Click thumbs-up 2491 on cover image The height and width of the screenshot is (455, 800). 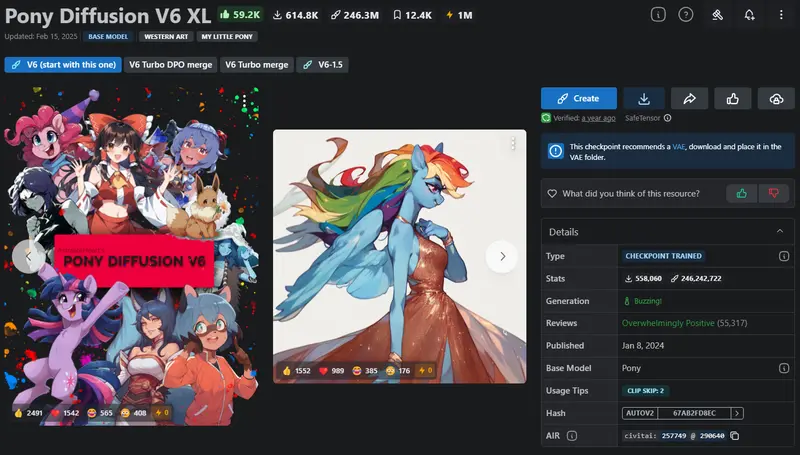pyautogui.click(x=28, y=413)
